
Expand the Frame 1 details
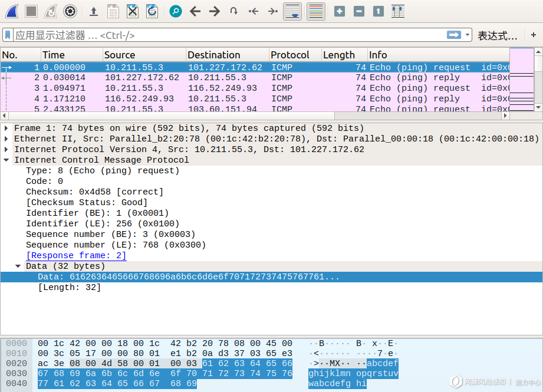click(x=6, y=128)
